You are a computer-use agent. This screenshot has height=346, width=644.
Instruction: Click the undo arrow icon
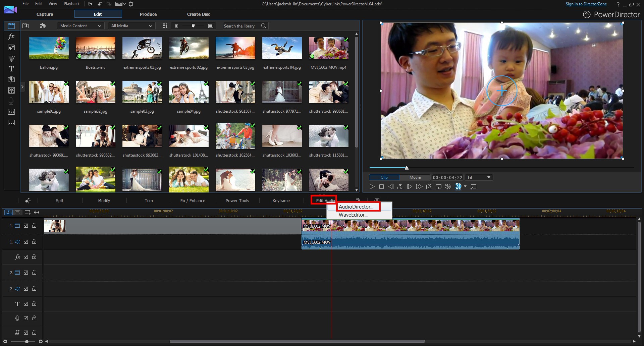[x=100, y=4]
